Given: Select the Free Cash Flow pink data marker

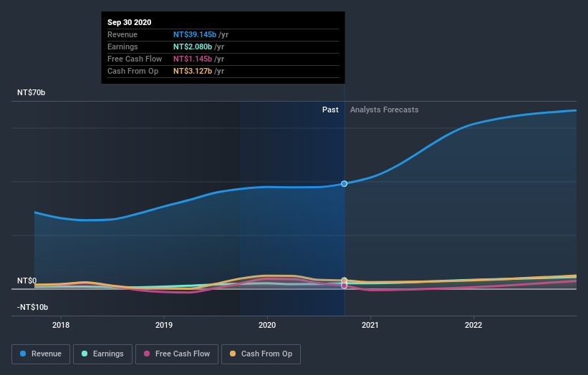Looking at the screenshot, I should coord(344,286).
